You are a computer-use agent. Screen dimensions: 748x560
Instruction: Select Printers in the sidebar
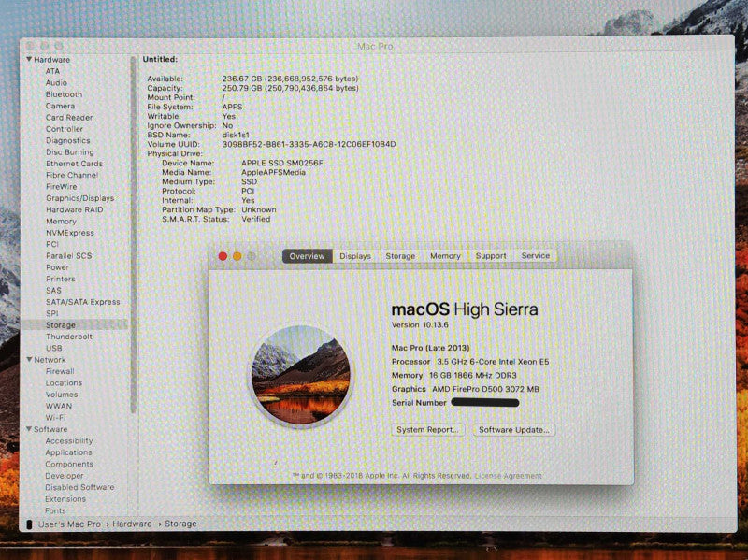pos(60,279)
